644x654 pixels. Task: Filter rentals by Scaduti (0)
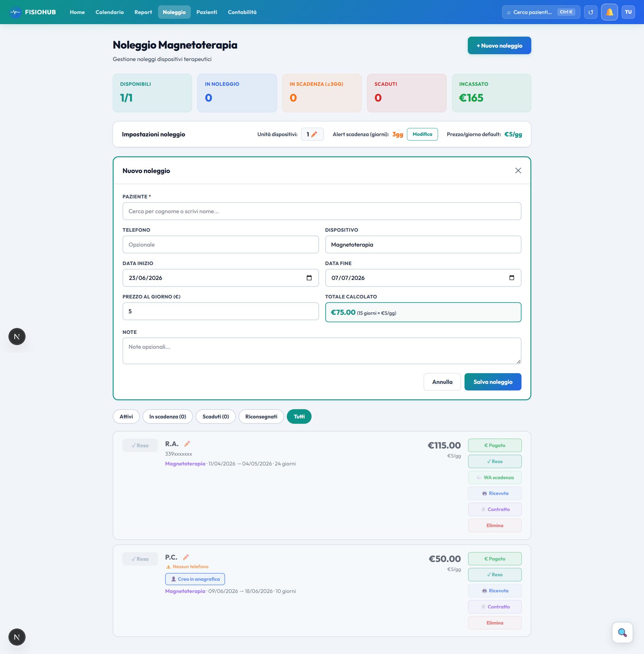pyautogui.click(x=216, y=416)
